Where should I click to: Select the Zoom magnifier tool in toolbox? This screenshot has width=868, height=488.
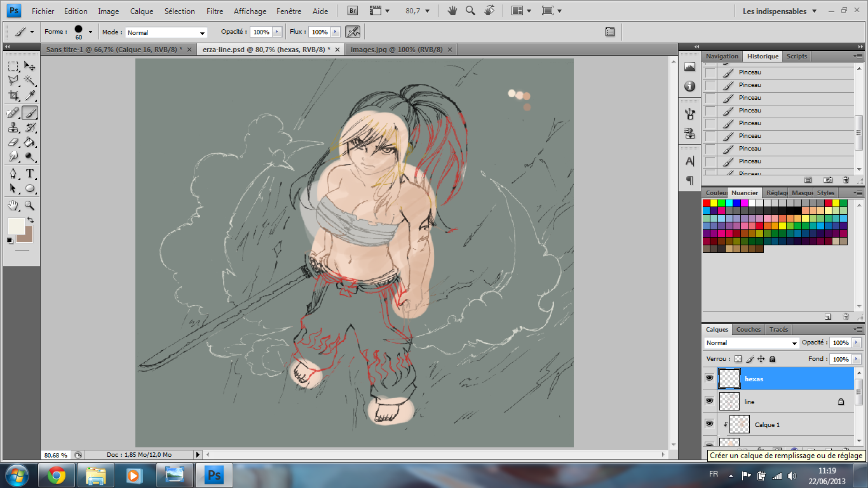[x=30, y=206]
